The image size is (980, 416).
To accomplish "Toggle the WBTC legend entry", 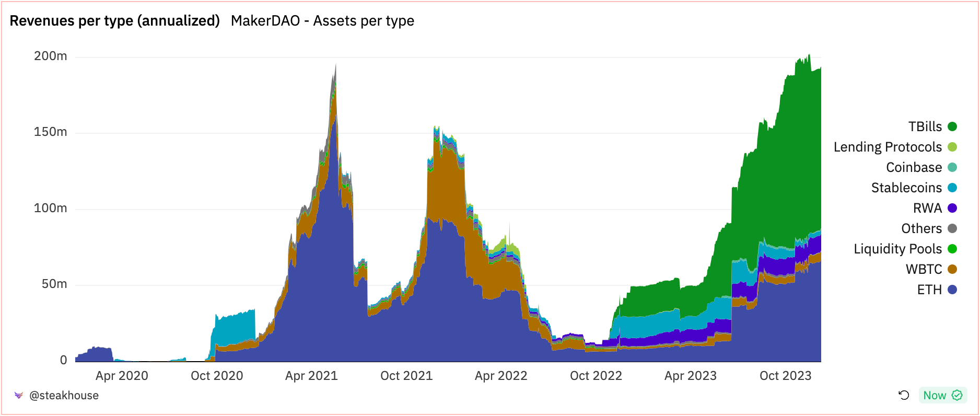I will tap(931, 269).
